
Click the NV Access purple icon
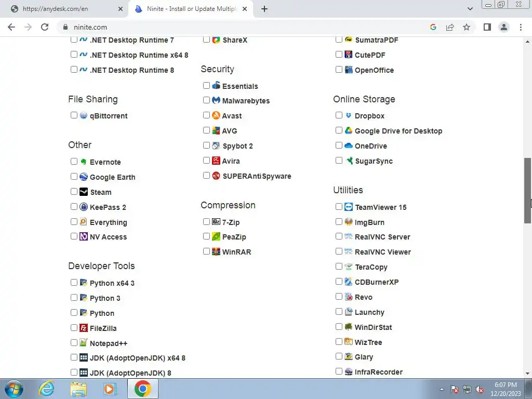[x=84, y=236]
